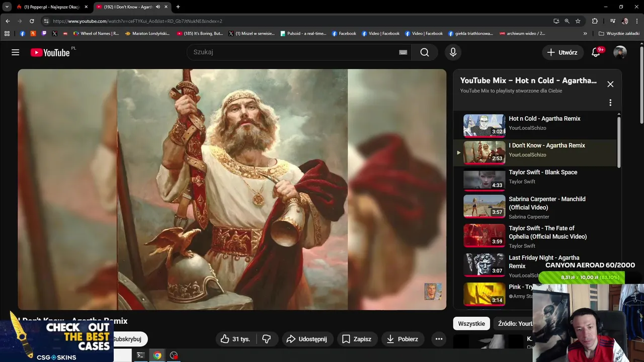Open the terminal icon on the taskbar
This screenshot has height=362, width=644.
141,355
